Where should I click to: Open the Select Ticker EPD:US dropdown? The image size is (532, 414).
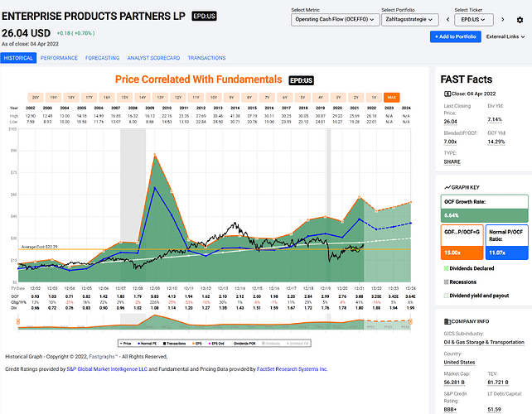474,20
